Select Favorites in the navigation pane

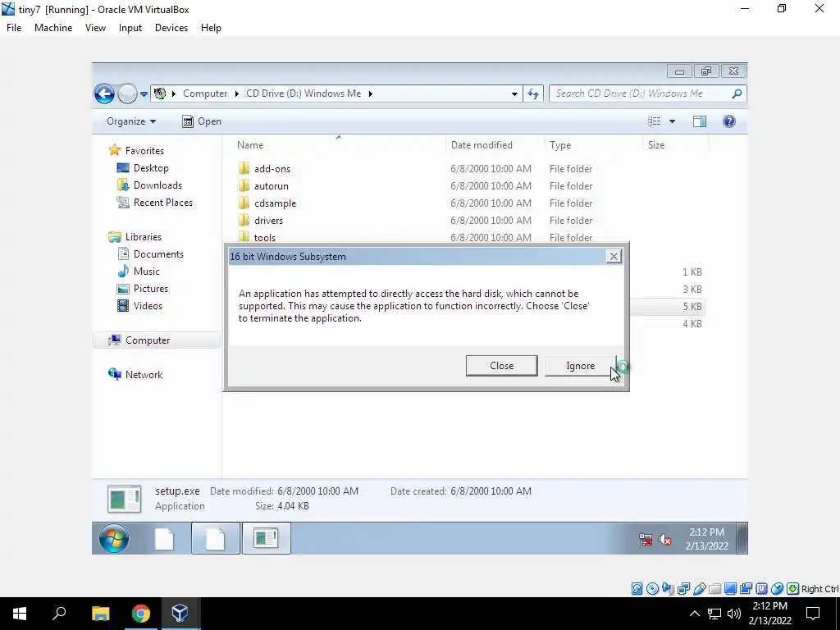pyautogui.click(x=144, y=151)
